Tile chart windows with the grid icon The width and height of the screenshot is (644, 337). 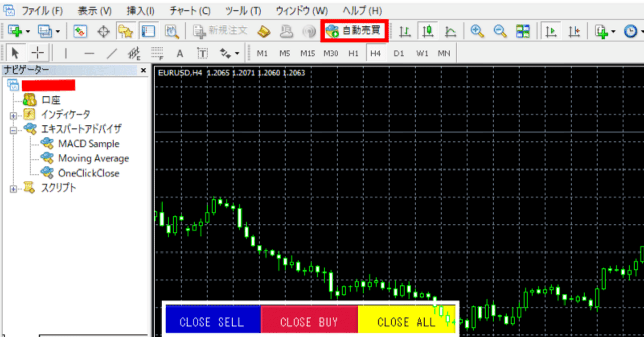[523, 31]
